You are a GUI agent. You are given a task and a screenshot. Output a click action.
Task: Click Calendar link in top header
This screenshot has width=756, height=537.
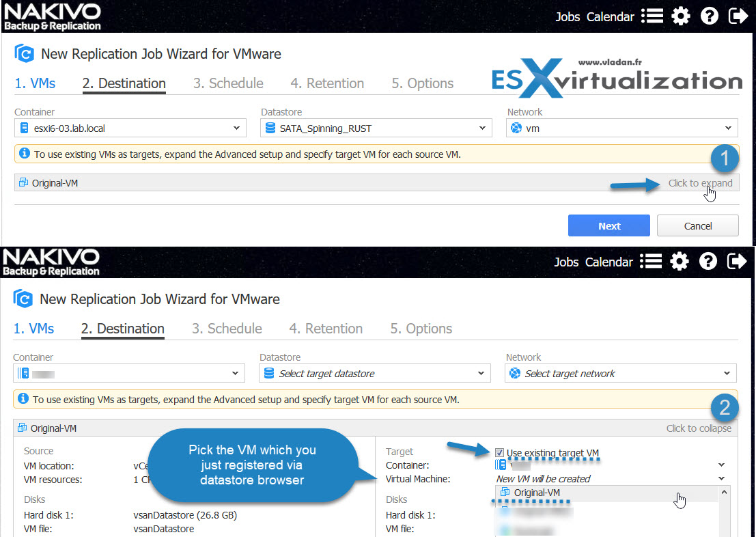(611, 17)
